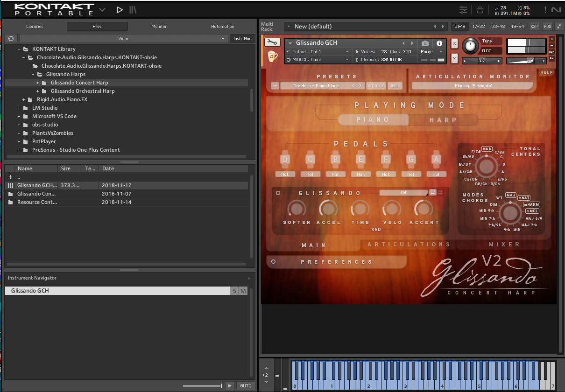Solo the Glissando GCH instrument
Image resolution: width=565 pixels, height=392 pixels.
(x=454, y=44)
